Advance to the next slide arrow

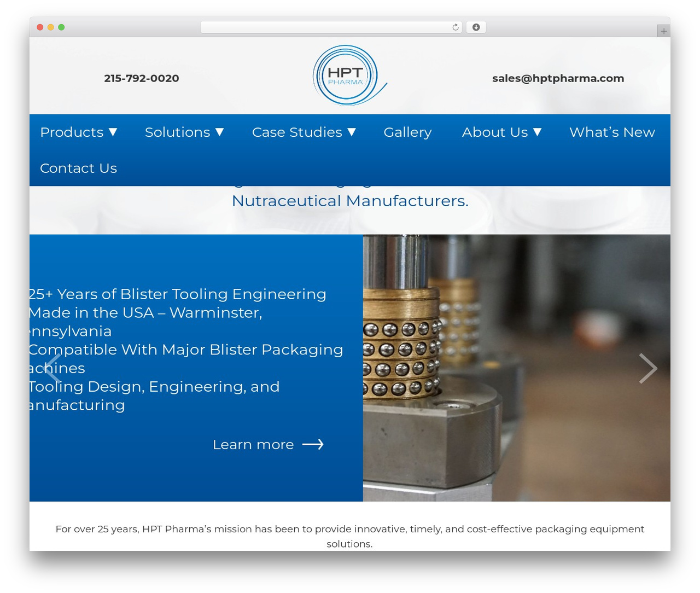648,368
